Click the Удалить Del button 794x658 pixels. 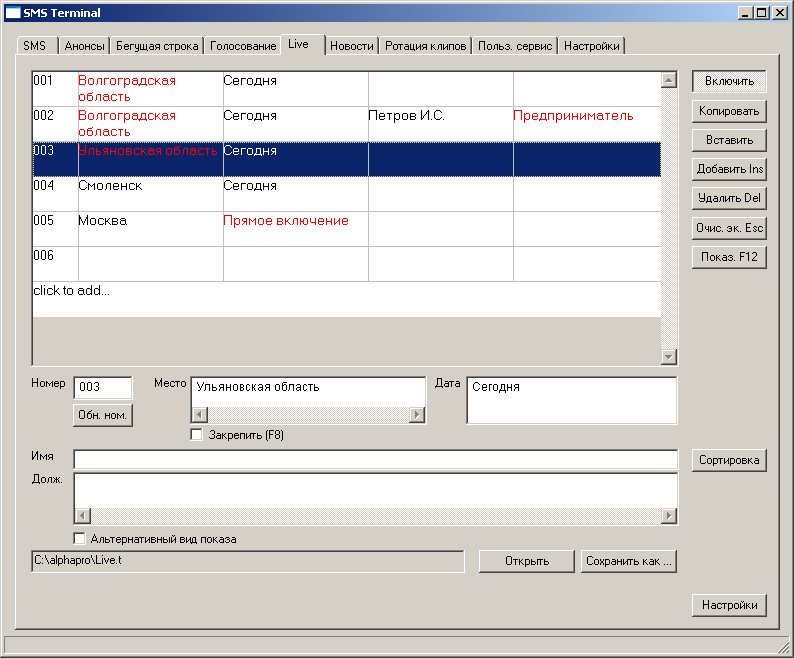click(729, 198)
